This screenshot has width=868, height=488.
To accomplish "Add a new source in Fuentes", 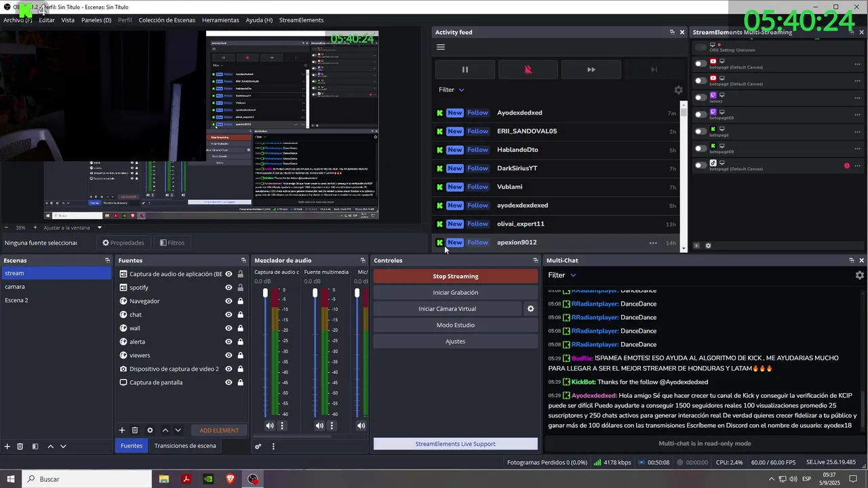I will (122, 430).
